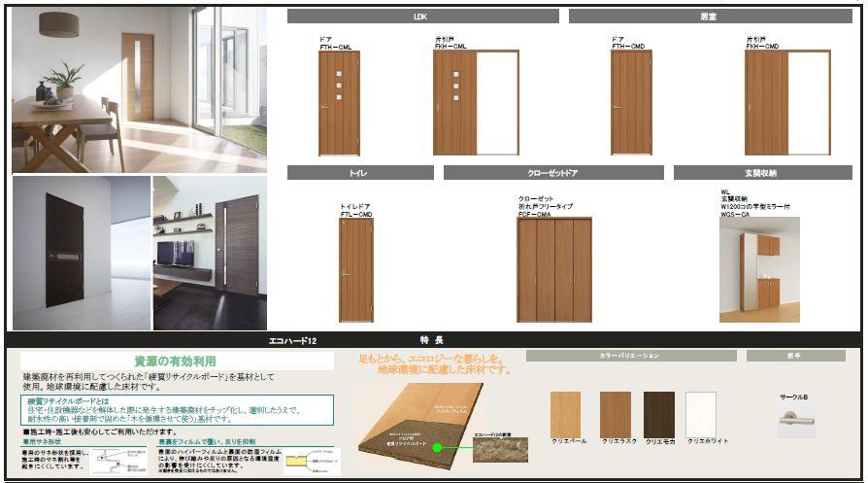Image resolution: width=868 pixels, height=483 pixels.
Task: Open the living room TV shelf photo
Action: [210, 253]
